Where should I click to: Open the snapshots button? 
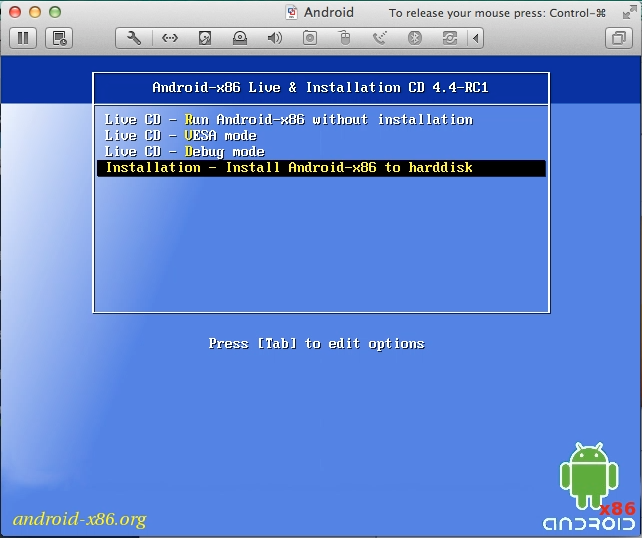point(59,38)
